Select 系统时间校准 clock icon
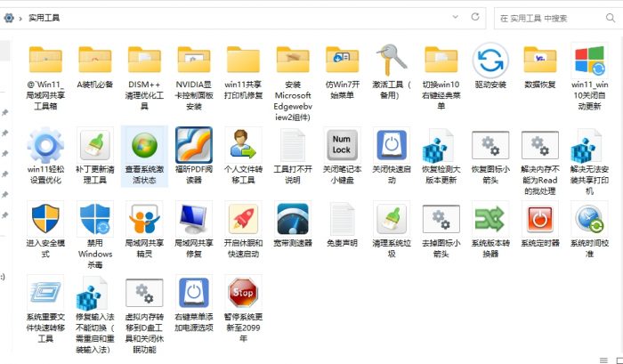Image resolution: width=623 pixels, height=364 pixels. [589, 219]
